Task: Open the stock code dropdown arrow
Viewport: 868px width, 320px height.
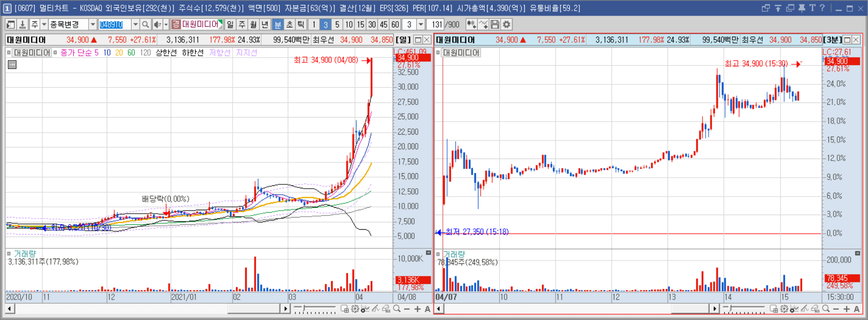Action: click(x=135, y=24)
